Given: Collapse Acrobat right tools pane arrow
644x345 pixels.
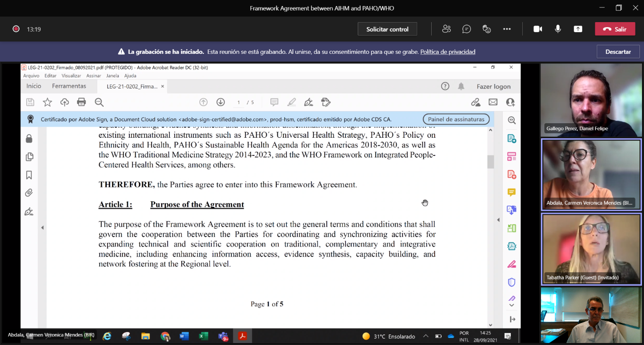Looking at the screenshot, I should point(499,220).
